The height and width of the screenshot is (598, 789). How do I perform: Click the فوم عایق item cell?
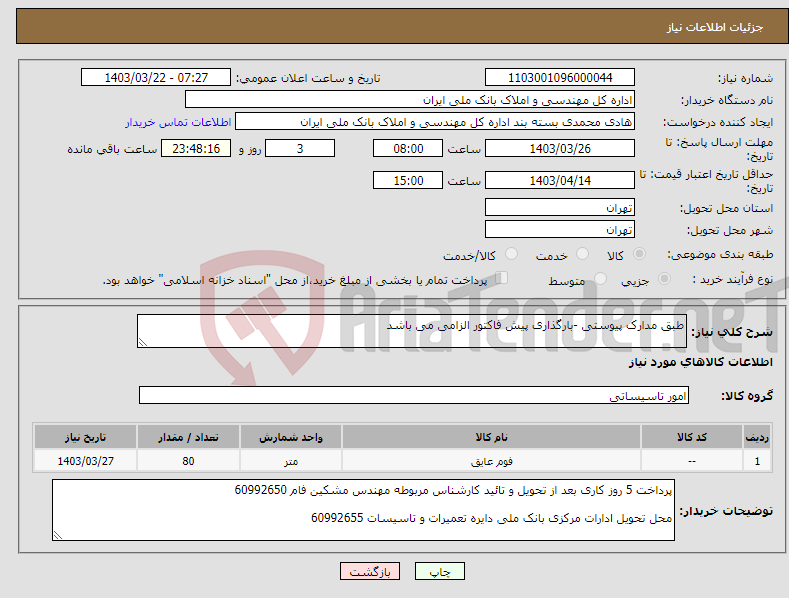coord(491,461)
